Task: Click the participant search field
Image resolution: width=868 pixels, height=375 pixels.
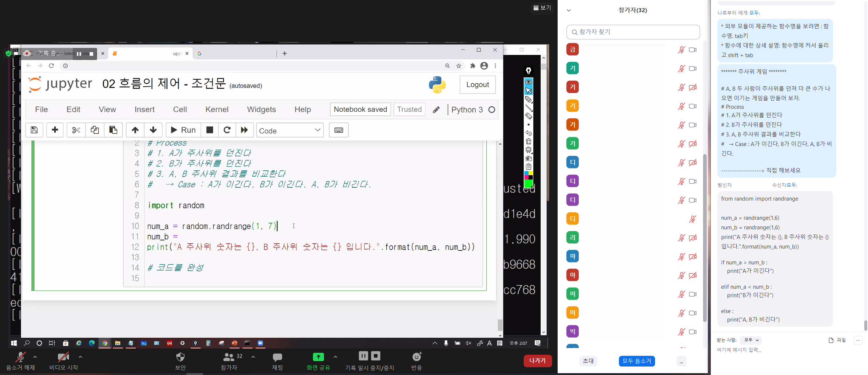Action: point(633,32)
